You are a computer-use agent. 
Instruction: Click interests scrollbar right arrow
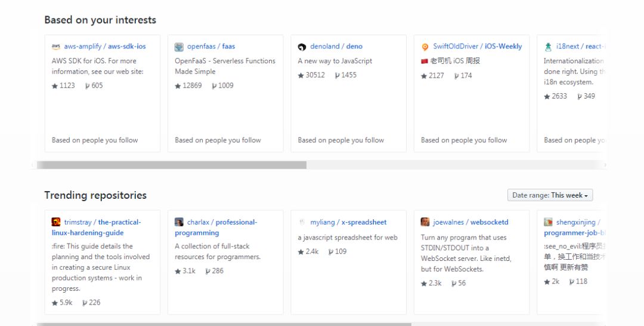click(x=605, y=165)
